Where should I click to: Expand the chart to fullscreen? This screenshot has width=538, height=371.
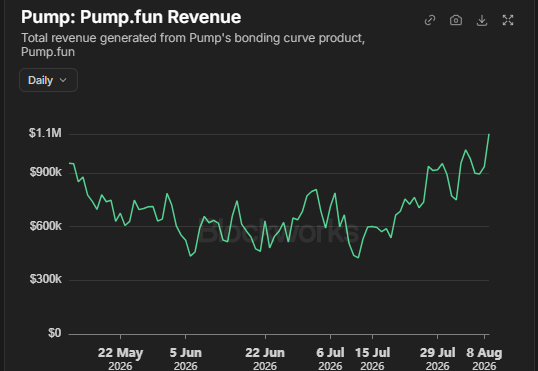coord(508,20)
